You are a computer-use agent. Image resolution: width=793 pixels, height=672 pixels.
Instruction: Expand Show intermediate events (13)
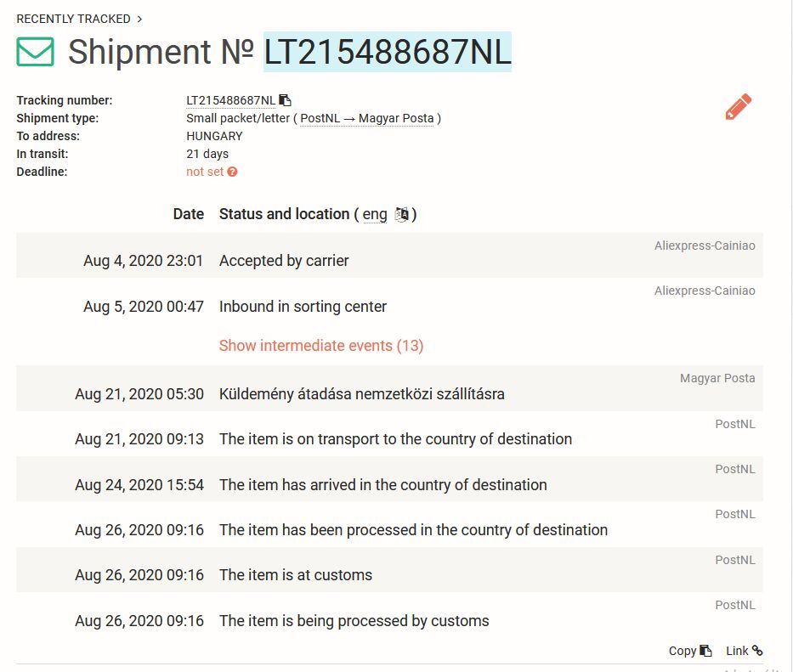tap(321, 346)
